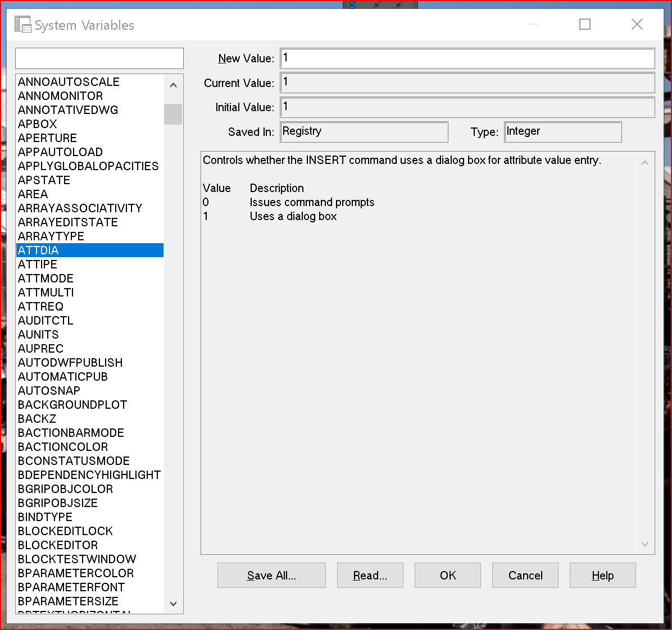Click the description pane scroll up arrow
This screenshot has width=672, height=630.
coord(644,163)
